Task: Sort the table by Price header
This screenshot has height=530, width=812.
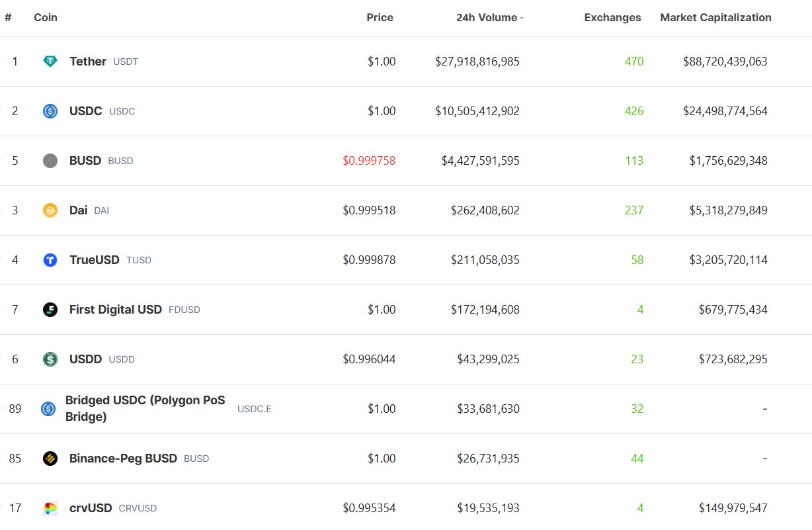Action: 380,18
